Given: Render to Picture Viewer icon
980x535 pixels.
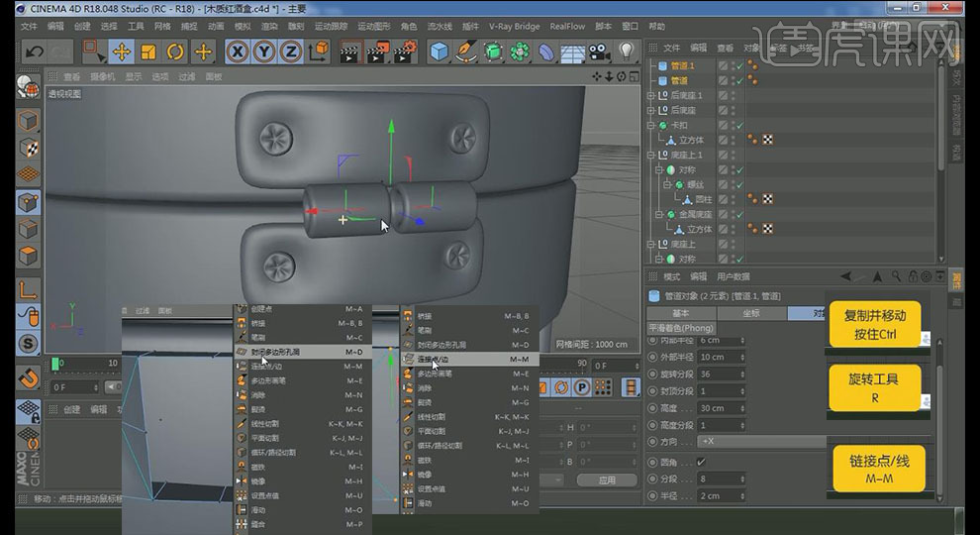Looking at the screenshot, I should click(x=379, y=52).
